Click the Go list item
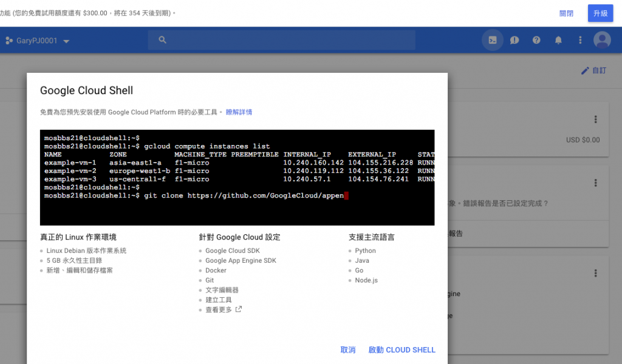622x364 pixels. coord(359,271)
